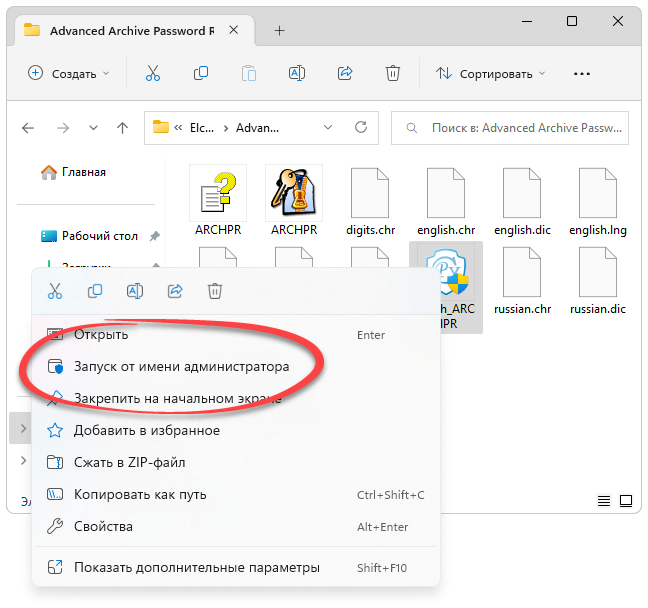Go up one folder level

(x=122, y=128)
